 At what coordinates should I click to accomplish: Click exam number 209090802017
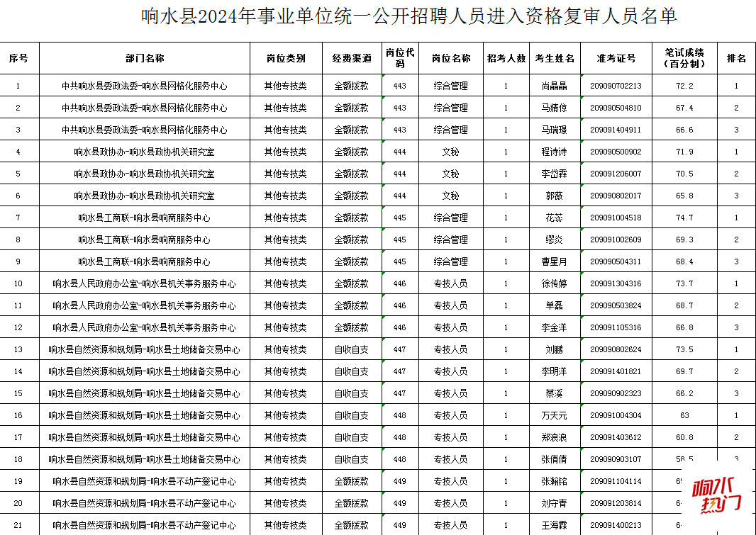click(x=616, y=196)
